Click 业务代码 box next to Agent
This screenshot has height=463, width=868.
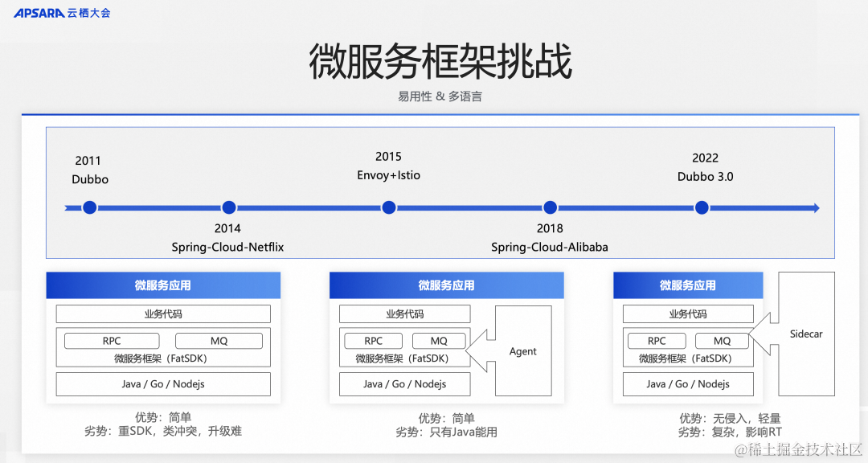[404, 314]
